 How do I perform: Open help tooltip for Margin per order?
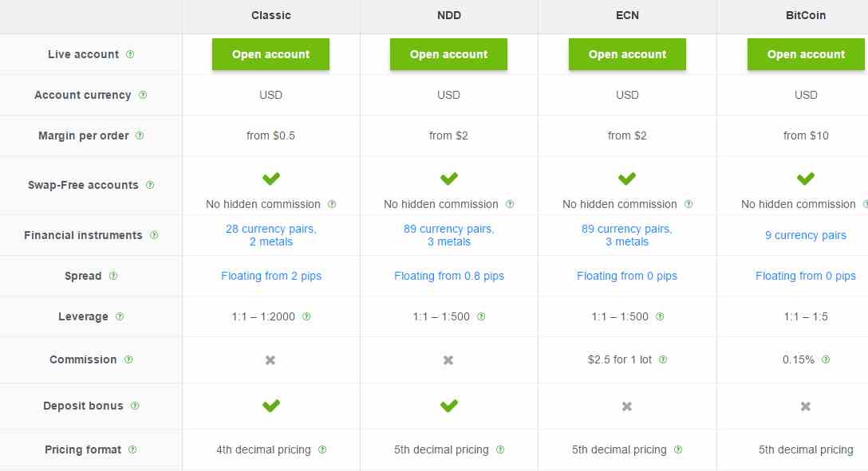pos(140,135)
